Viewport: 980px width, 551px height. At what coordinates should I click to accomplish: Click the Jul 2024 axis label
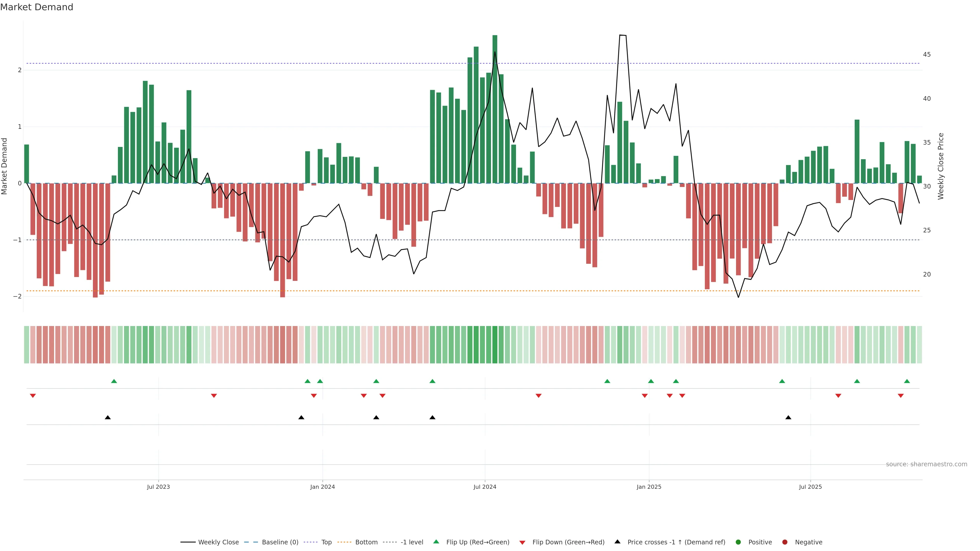(485, 487)
